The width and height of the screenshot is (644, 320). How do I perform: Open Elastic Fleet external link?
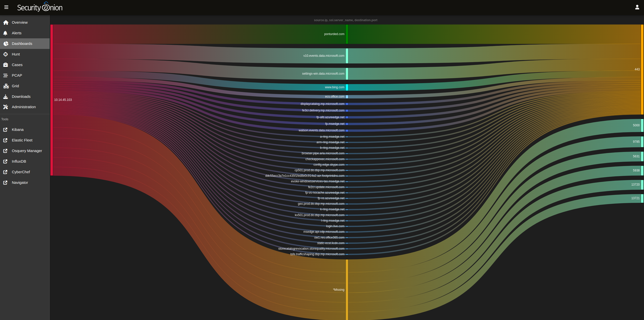(x=22, y=140)
